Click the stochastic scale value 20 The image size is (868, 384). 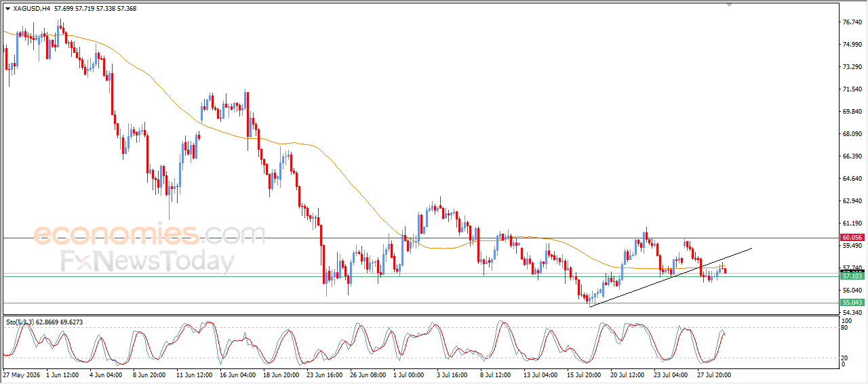(845, 358)
